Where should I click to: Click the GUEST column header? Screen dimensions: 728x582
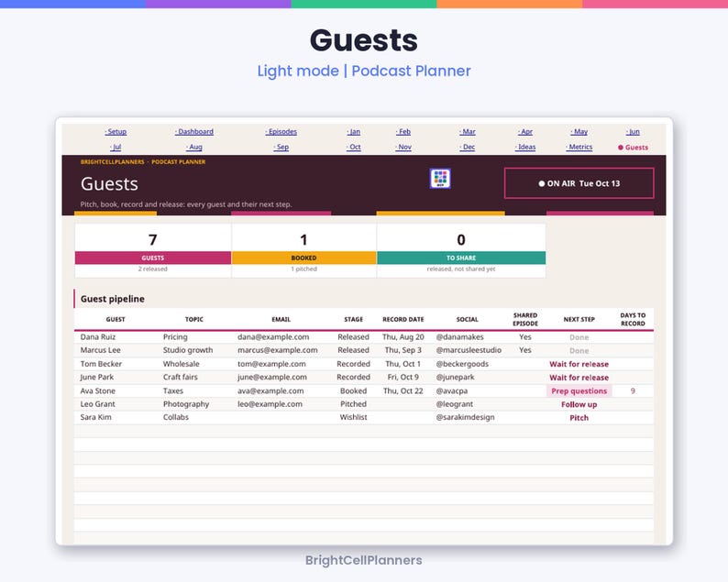[x=116, y=319]
